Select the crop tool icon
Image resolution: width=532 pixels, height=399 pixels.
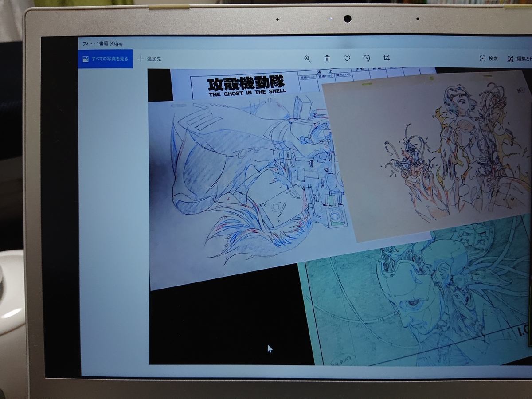coord(386,58)
